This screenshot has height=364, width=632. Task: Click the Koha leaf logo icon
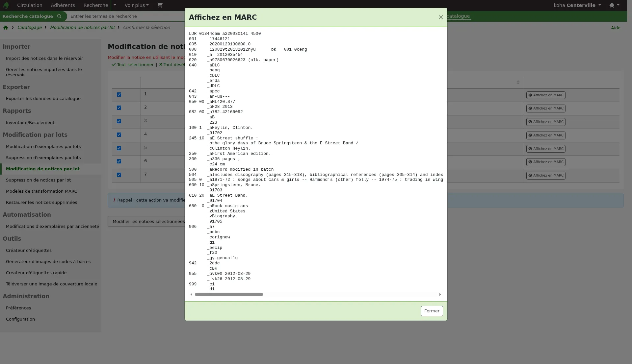coord(6,5)
